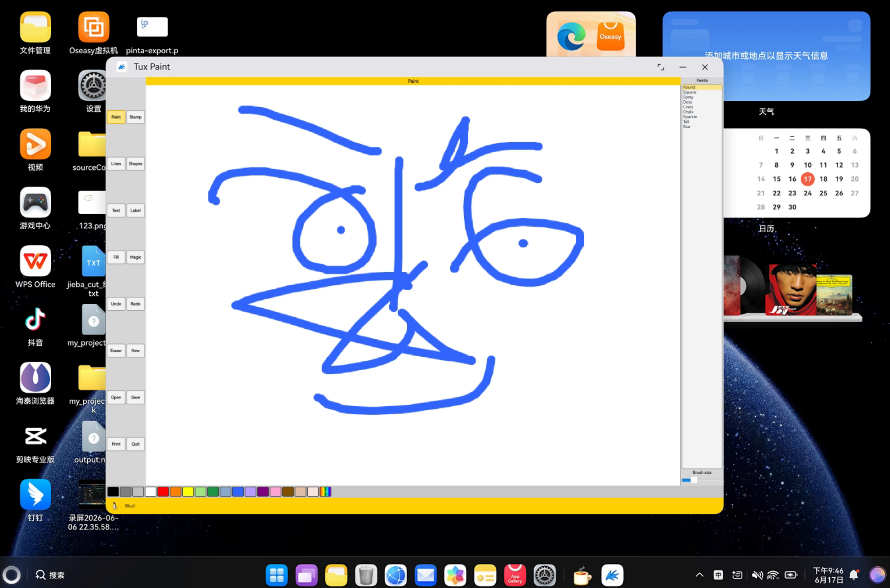Pick the red color swatch
Image resolution: width=890 pixels, height=588 pixels.
coord(163,491)
